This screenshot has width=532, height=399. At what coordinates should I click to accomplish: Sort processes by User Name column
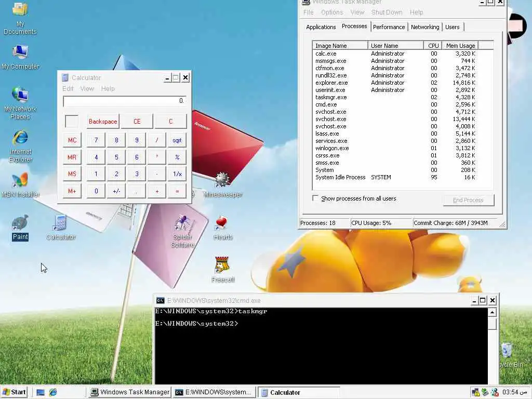(x=396, y=46)
